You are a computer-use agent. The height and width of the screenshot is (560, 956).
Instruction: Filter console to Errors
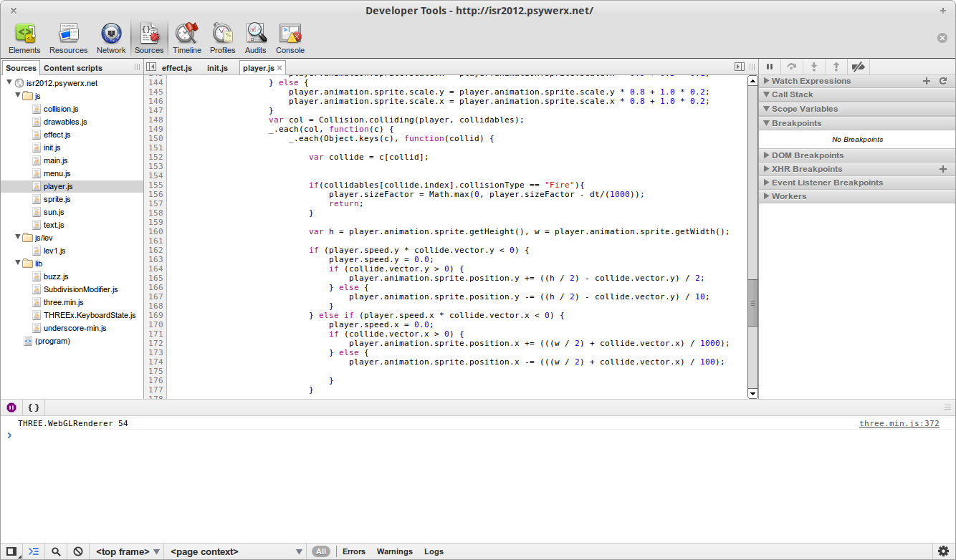coord(354,551)
